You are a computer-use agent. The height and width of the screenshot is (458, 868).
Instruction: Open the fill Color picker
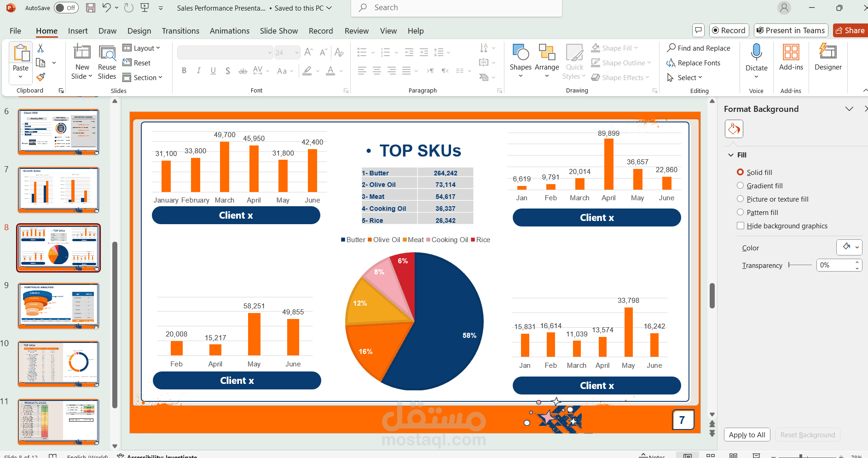[849, 247]
